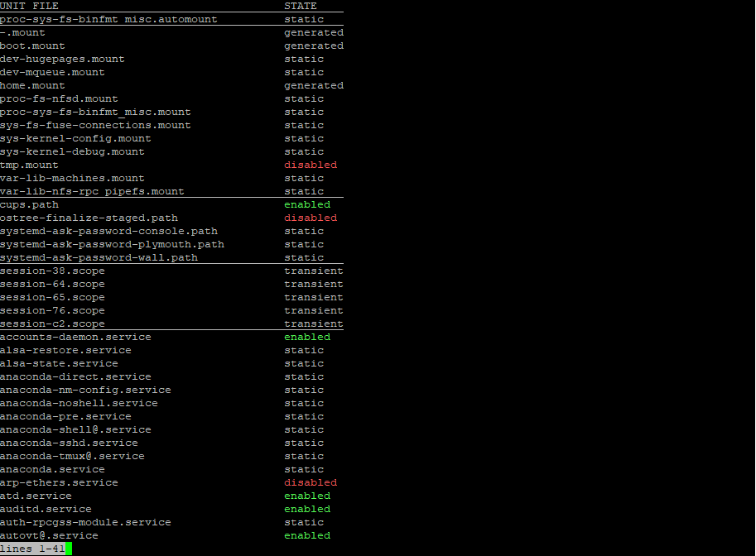Image resolution: width=756 pixels, height=556 pixels.
Task: Select the -.mount unit name
Action: pyautogui.click(x=22, y=32)
